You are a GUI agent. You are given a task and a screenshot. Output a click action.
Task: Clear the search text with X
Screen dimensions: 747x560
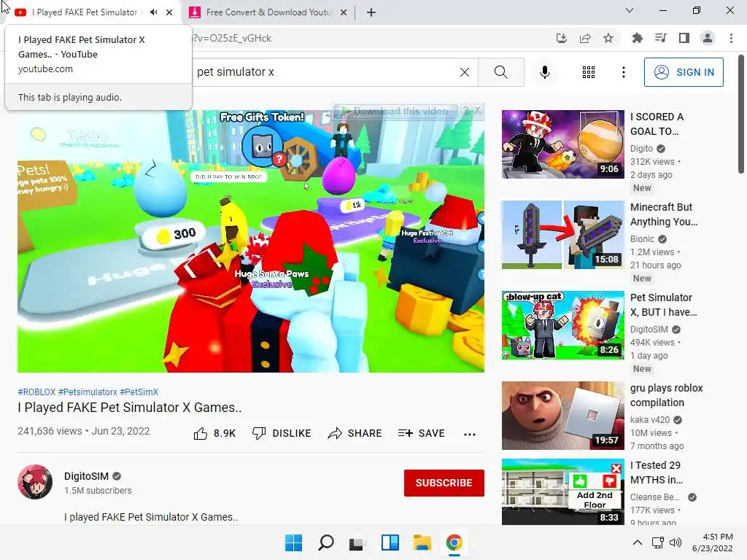coord(465,72)
